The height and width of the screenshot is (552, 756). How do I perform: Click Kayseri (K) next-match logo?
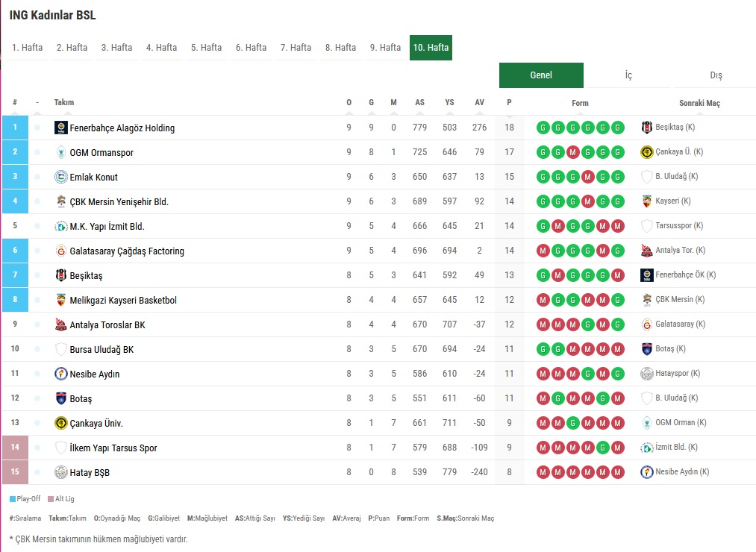coord(646,201)
